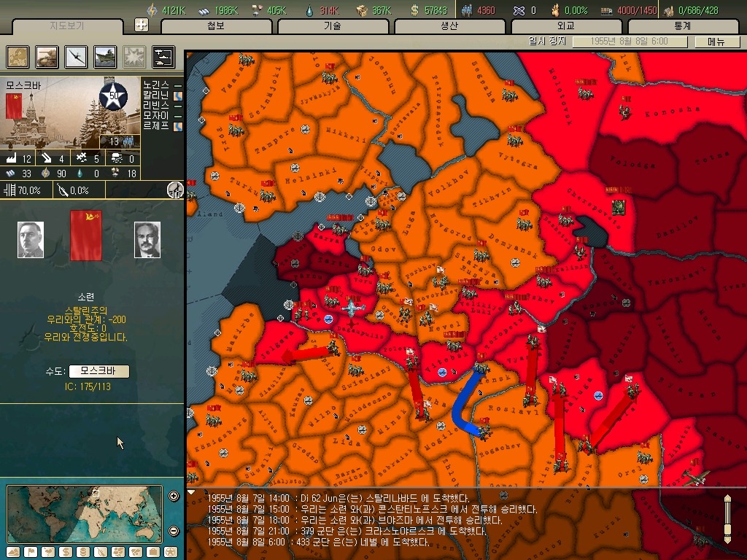
Task: Switch to area map mode icon
Action: coord(136,553)
